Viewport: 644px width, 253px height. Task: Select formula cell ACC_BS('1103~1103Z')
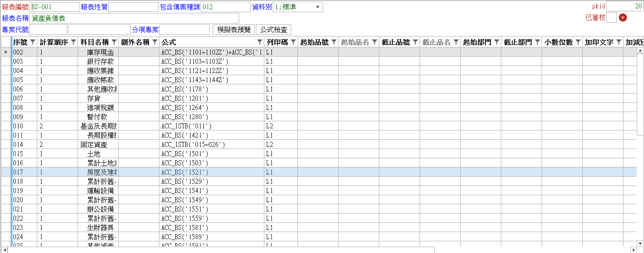pos(212,61)
